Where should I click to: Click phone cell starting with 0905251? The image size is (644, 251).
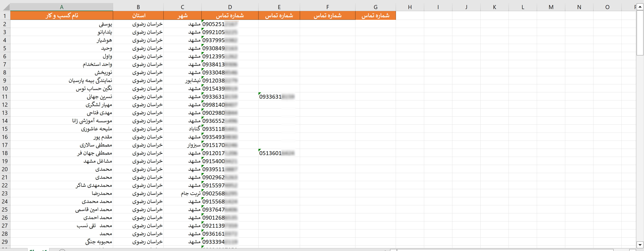[x=230, y=24]
